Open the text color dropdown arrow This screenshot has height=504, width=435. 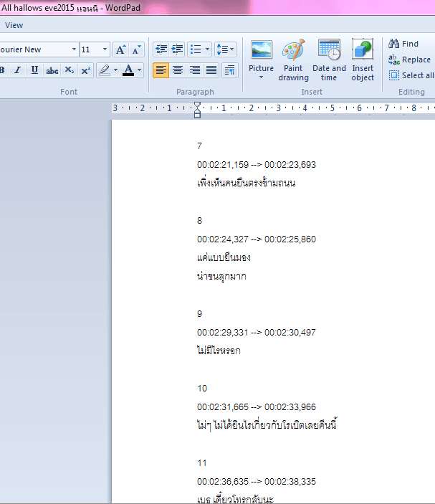coord(140,70)
